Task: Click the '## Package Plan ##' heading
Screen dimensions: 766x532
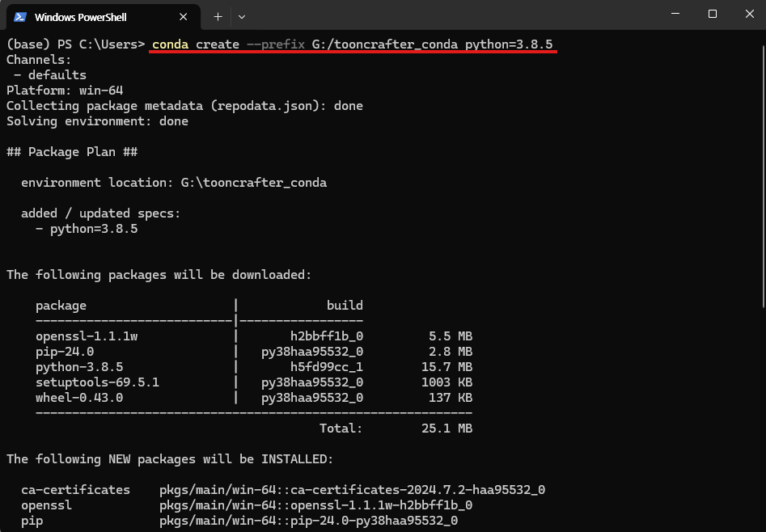Action: pos(72,152)
